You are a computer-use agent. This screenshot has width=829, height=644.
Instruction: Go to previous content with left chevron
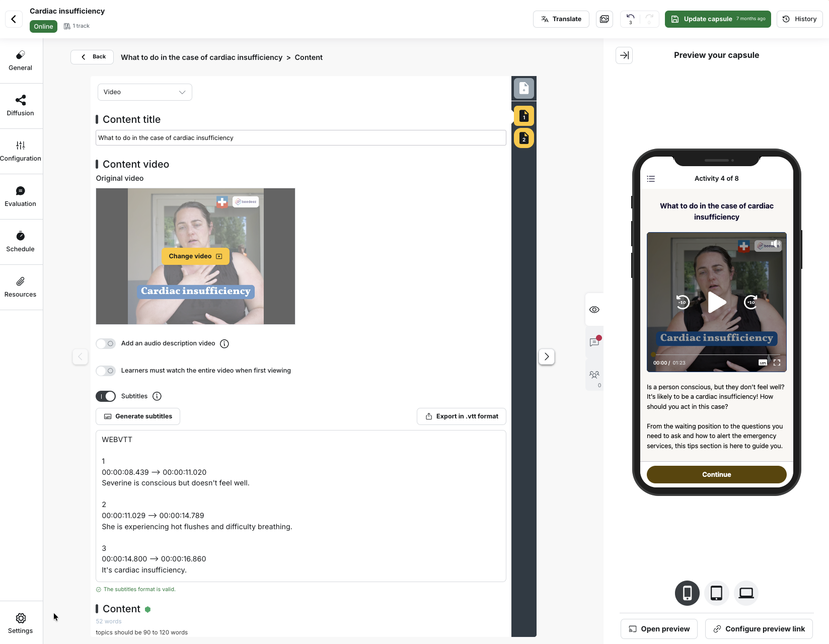click(80, 356)
